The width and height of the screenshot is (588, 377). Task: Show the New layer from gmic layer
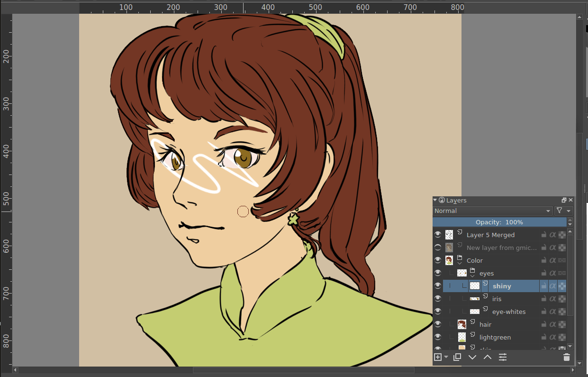coord(438,248)
